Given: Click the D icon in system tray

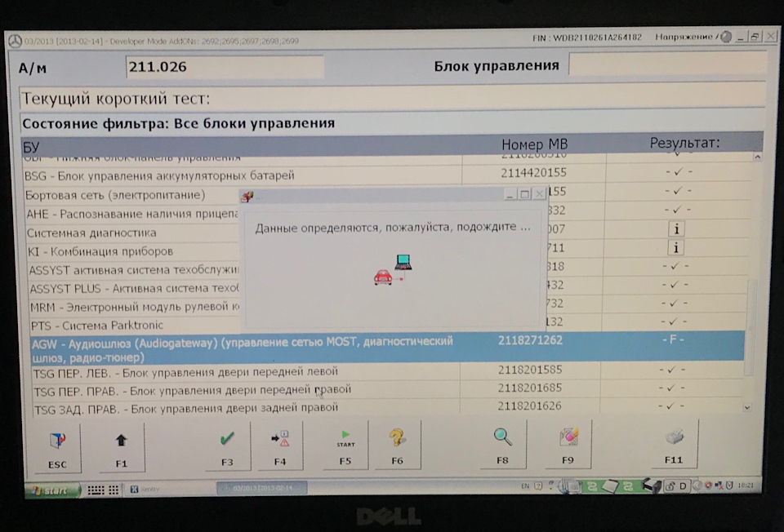Looking at the screenshot, I should coord(683,485).
